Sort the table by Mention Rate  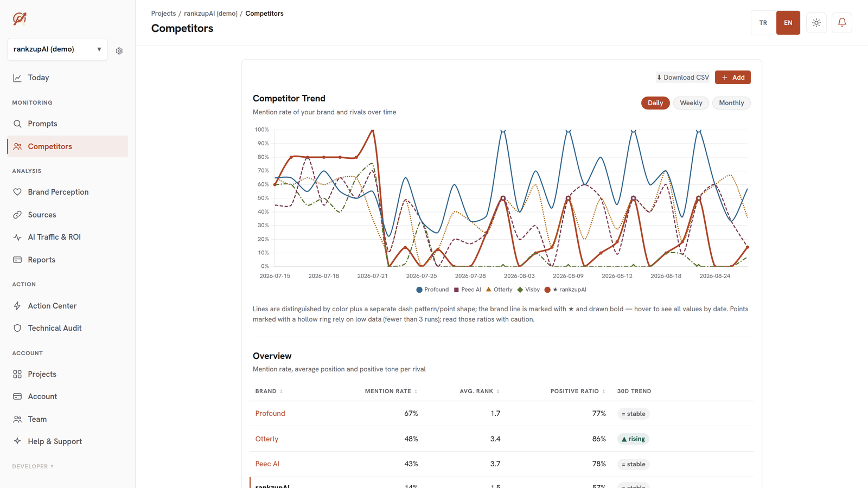(x=391, y=391)
